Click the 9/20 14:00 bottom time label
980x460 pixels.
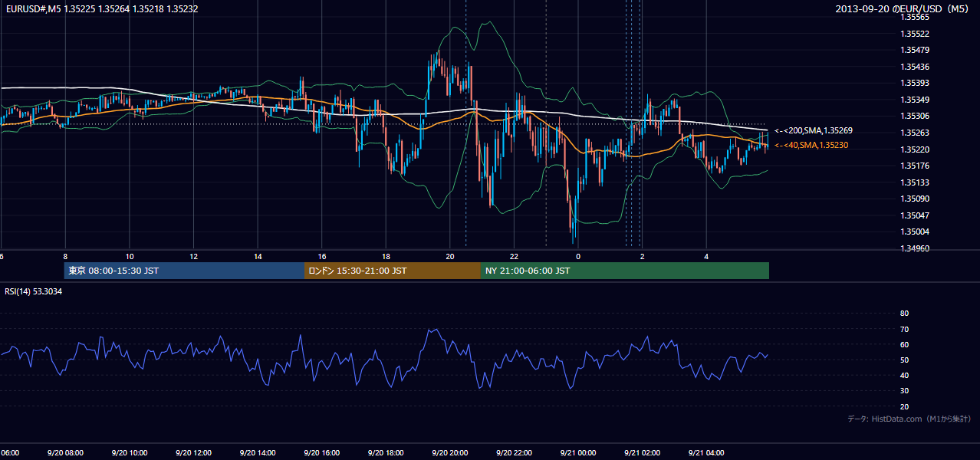coord(258,452)
